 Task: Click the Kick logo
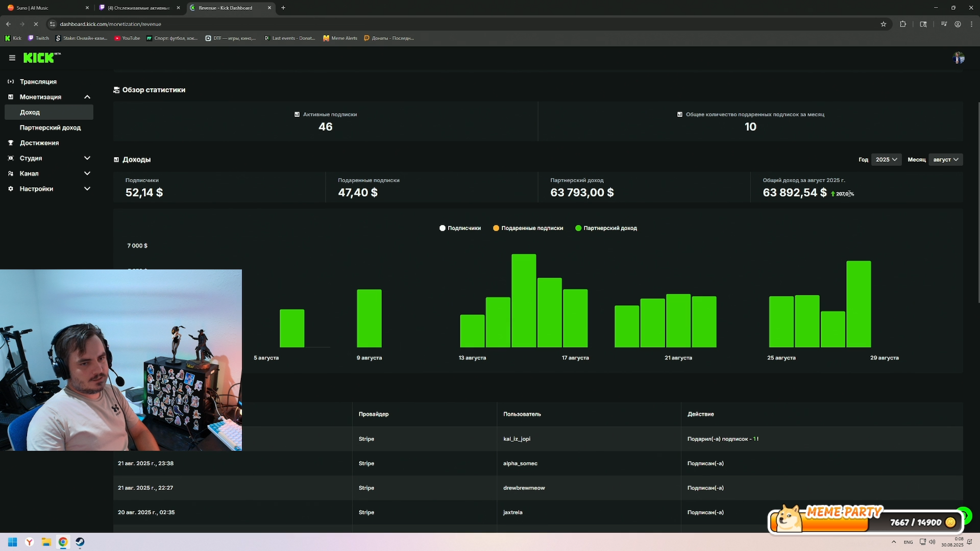click(39, 58)
